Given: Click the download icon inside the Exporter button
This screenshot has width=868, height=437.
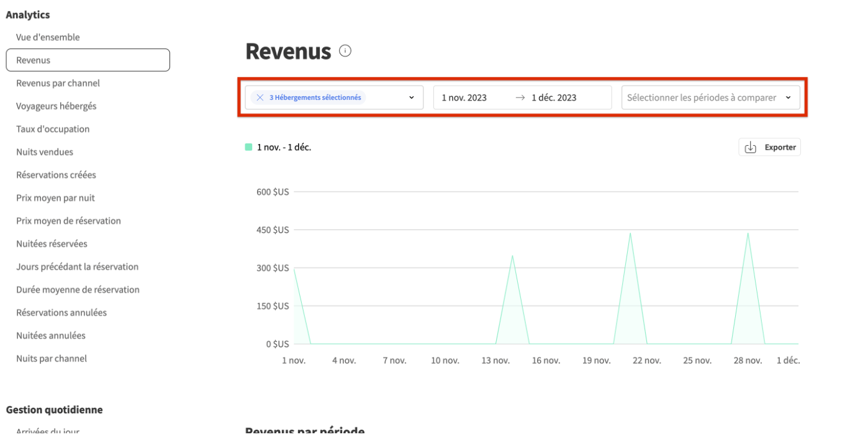Looking at the screenshot, I should (751, 146).
